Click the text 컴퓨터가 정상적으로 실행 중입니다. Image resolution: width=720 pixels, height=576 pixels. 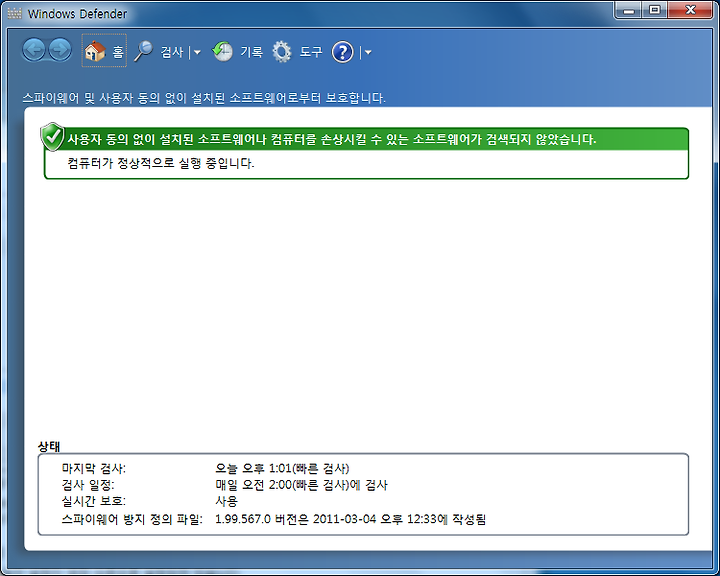point(161,163)
